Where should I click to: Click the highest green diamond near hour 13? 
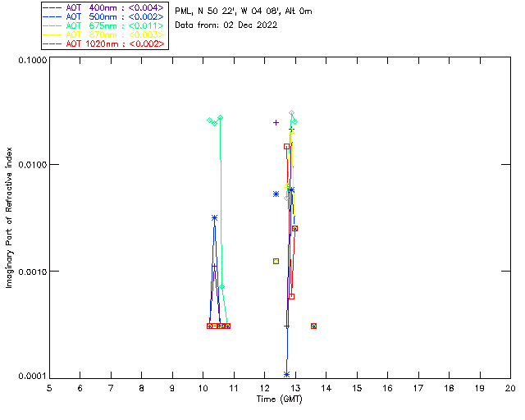292,113
